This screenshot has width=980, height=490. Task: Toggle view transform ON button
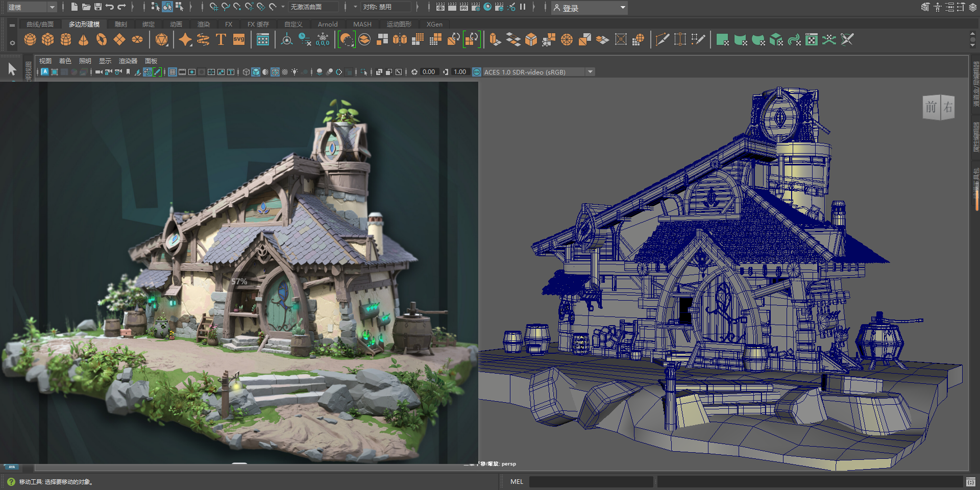(477, 72)
